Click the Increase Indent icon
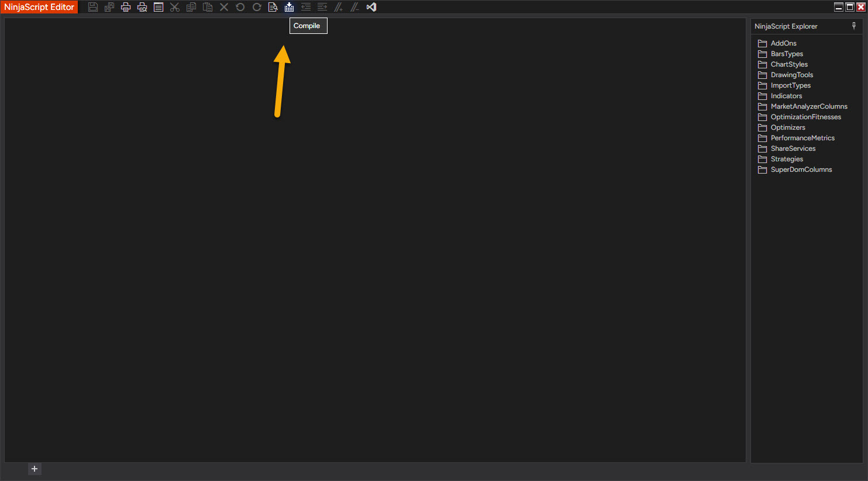The image size is (868, 481). coord(322,7)
